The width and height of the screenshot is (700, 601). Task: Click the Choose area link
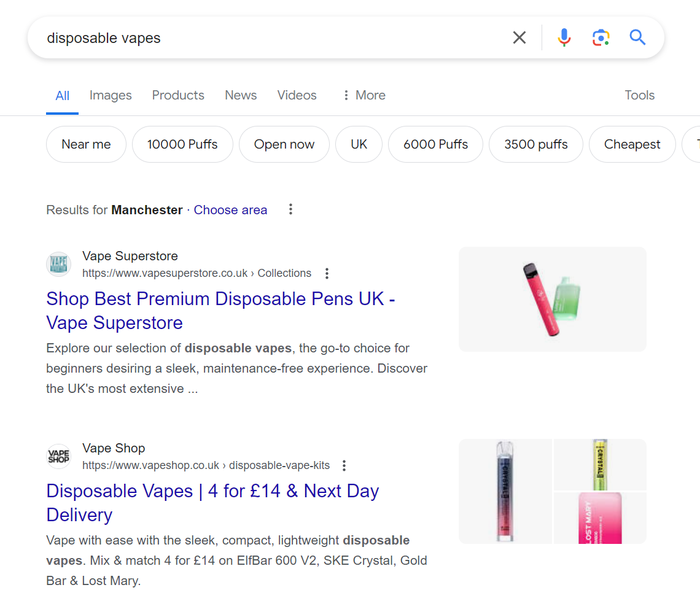tap(230, 210)
